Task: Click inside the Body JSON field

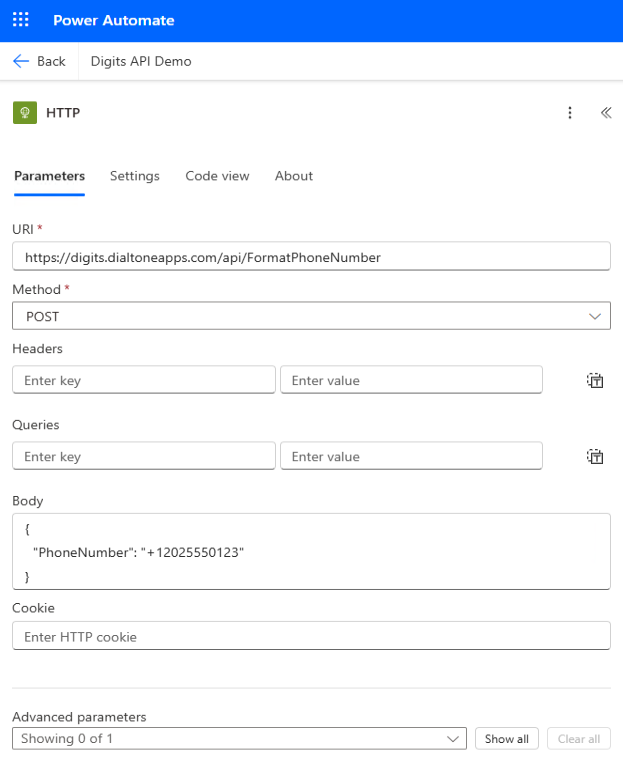Action: coord(311,552)
